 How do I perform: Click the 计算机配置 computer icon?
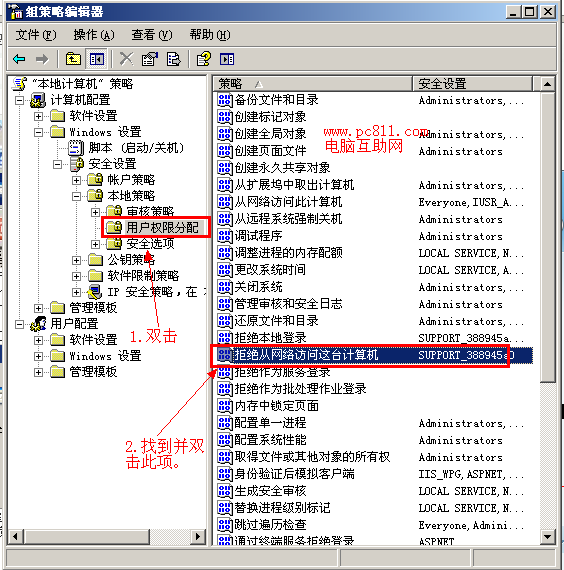[38, 100]
